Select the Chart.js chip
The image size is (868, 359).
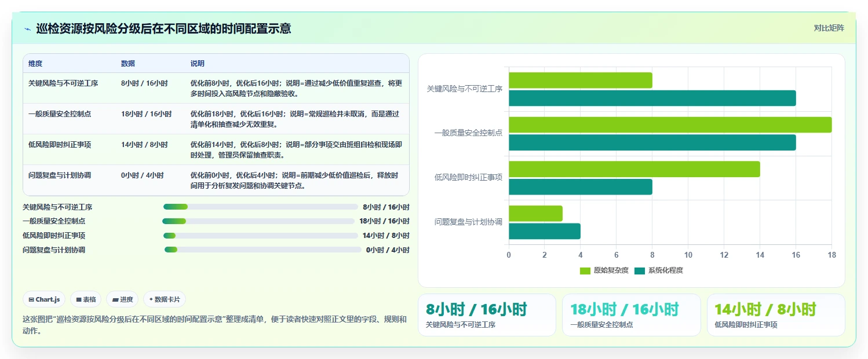44,299
